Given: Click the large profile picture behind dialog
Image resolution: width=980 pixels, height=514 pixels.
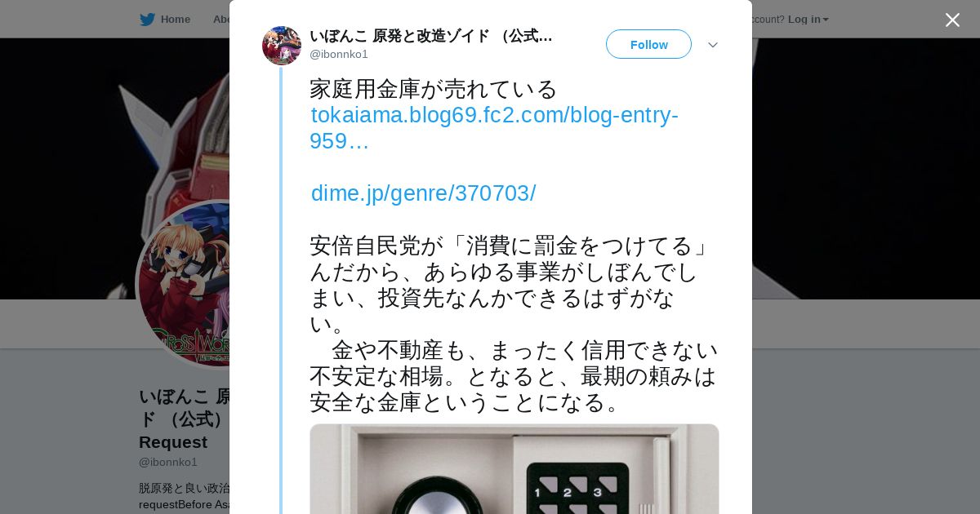Looking at the screenshot, I should pyautogui.click(x=185, y=284).
